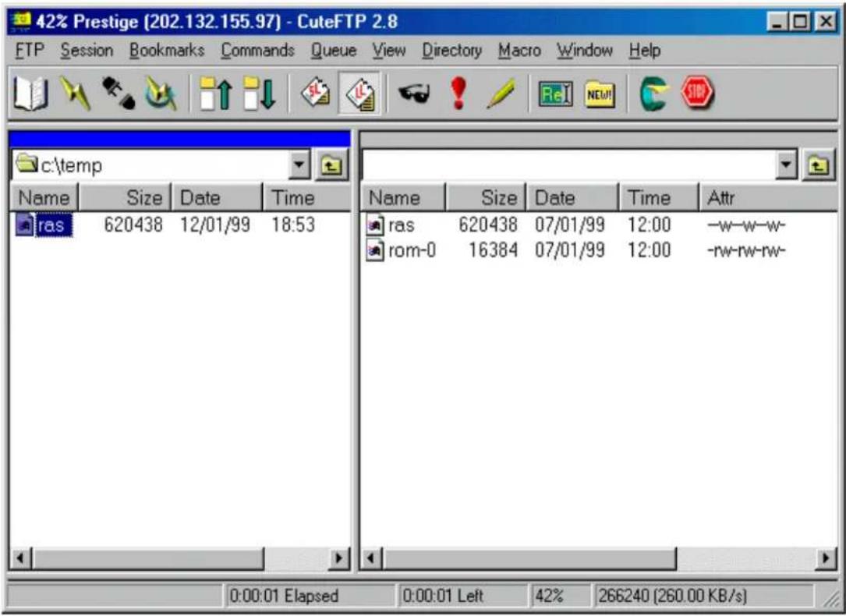Viewport: 846px width, 616px height.
Task: Open the Bookmarks menu
Action: tap(168, 51)
